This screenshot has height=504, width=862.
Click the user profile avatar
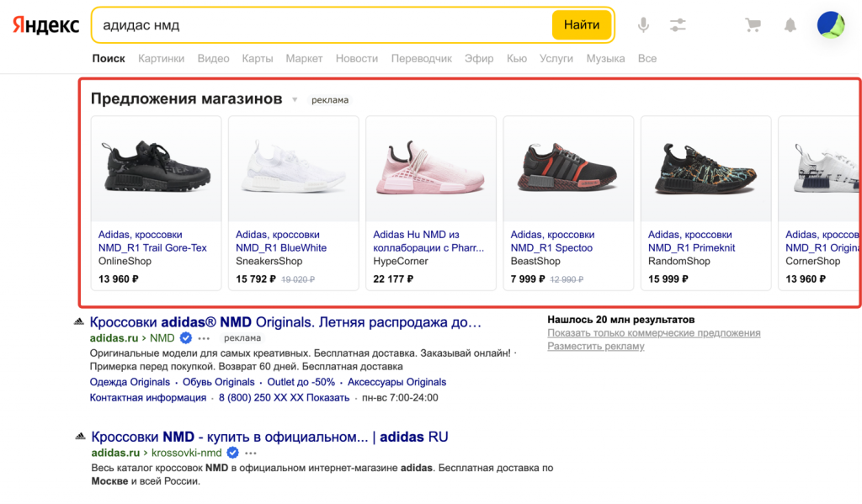coord(830,25)
